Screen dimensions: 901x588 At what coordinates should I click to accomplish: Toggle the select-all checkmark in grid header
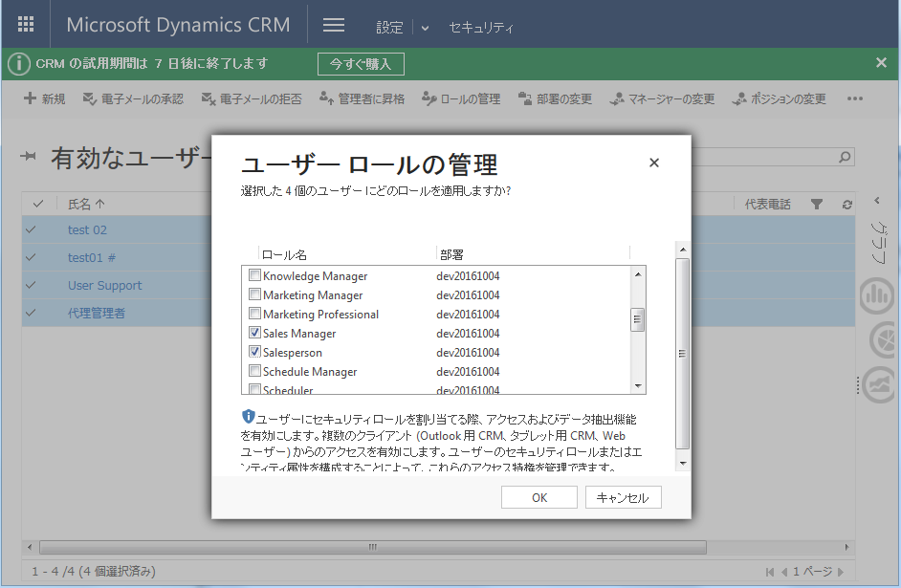coord(38,204)
